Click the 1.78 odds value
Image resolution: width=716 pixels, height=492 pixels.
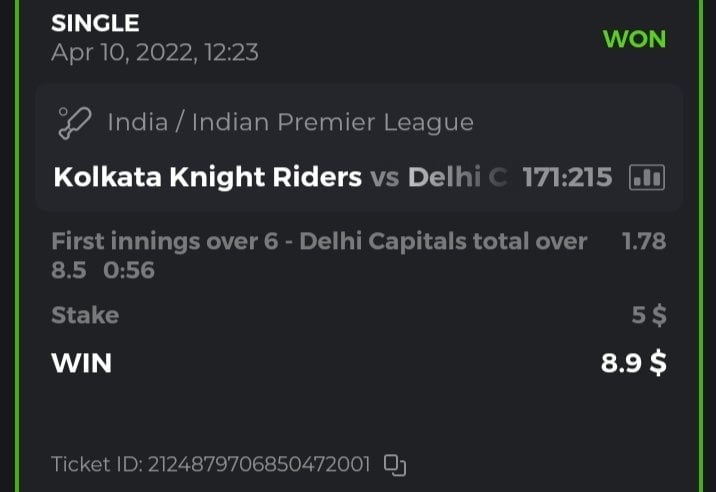coord(644,241)
